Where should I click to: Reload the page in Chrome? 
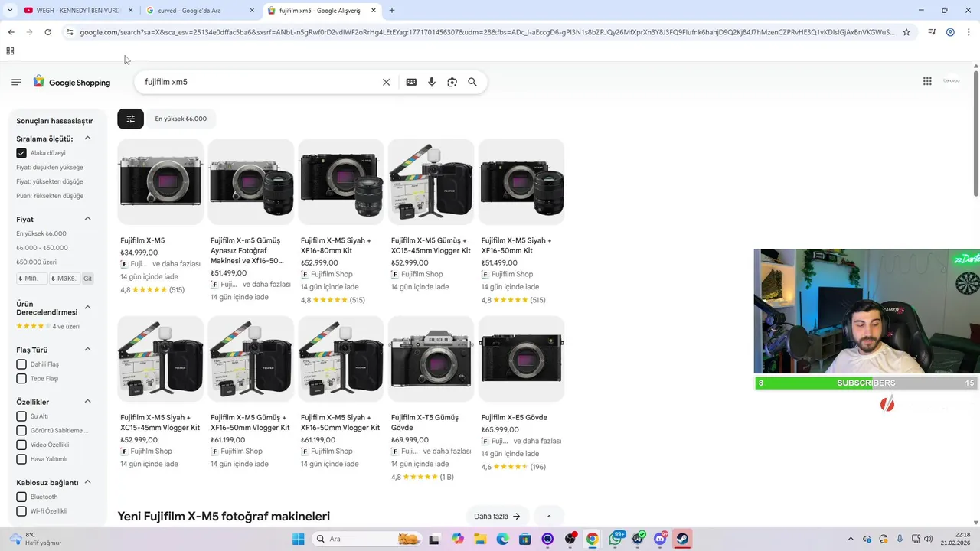(47, 32)
